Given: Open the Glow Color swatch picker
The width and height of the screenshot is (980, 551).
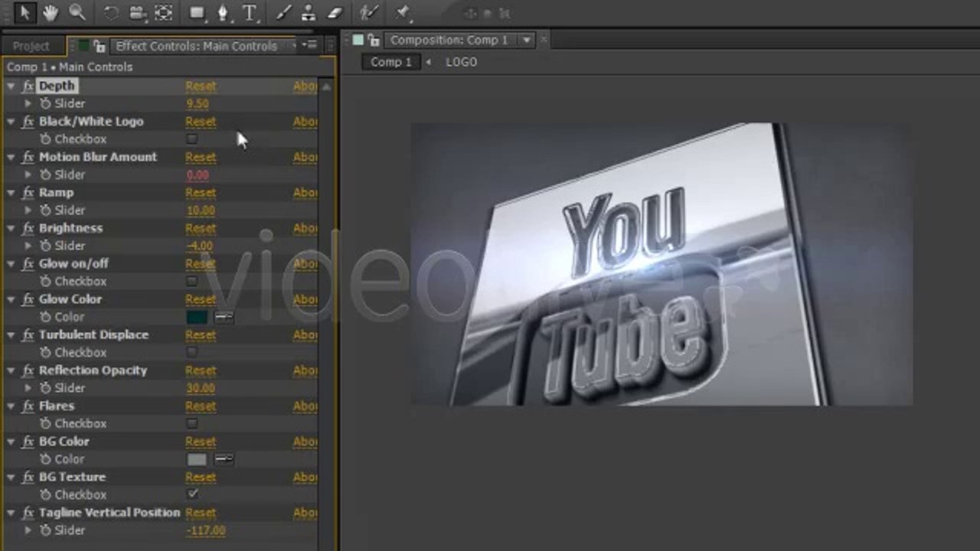Looking at the screenshot, I should click(x=197, y=317).
